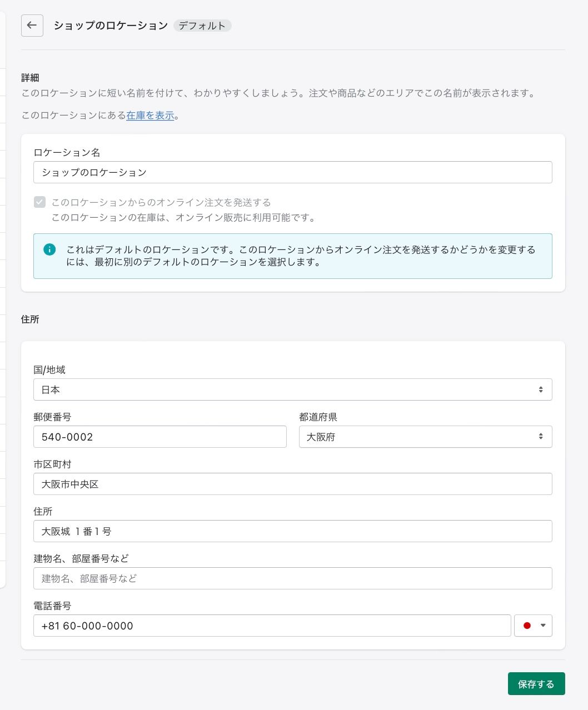Open the 国/地域 country dropdown

pos(293,389)
